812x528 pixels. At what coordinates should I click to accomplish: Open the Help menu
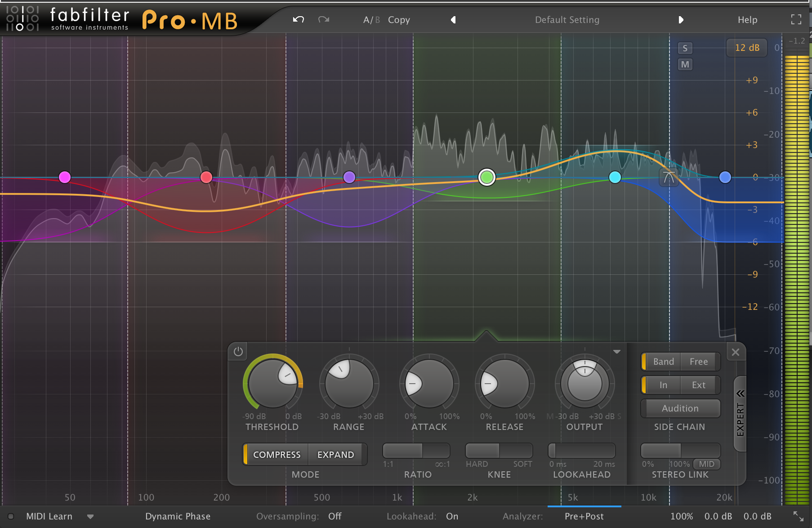[x=747, y=20]
